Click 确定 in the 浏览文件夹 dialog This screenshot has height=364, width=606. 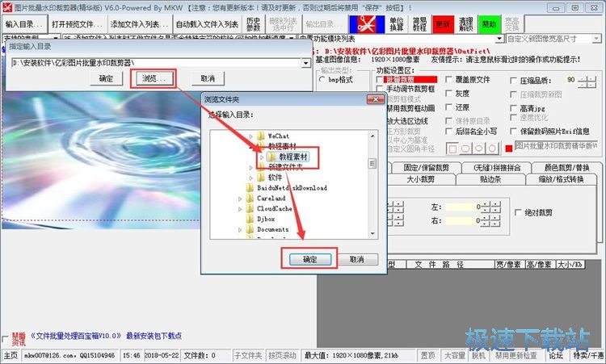coord(310,259)
